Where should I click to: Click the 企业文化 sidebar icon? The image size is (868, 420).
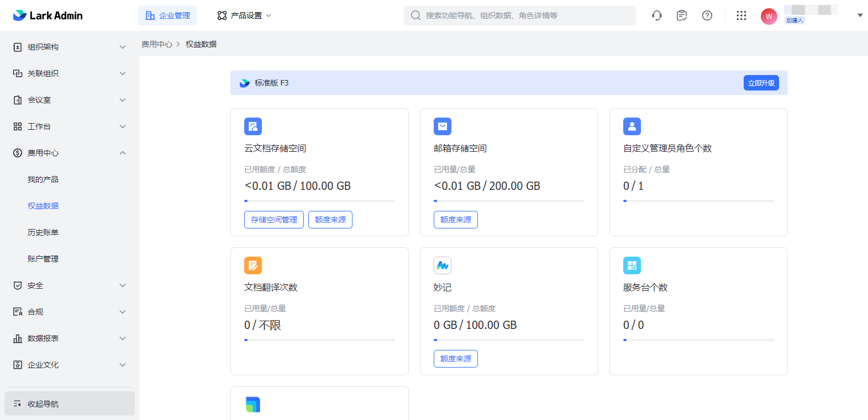point(18,365)
